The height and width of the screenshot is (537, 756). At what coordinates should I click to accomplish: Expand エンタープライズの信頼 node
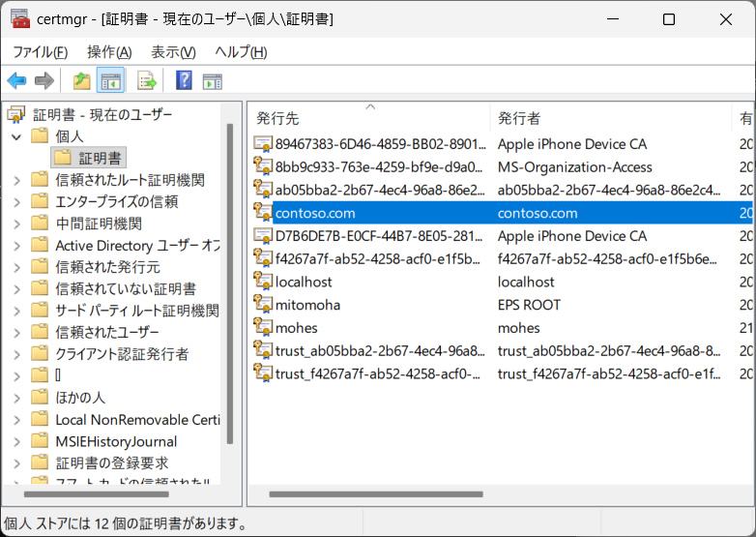tap(16, 202)
